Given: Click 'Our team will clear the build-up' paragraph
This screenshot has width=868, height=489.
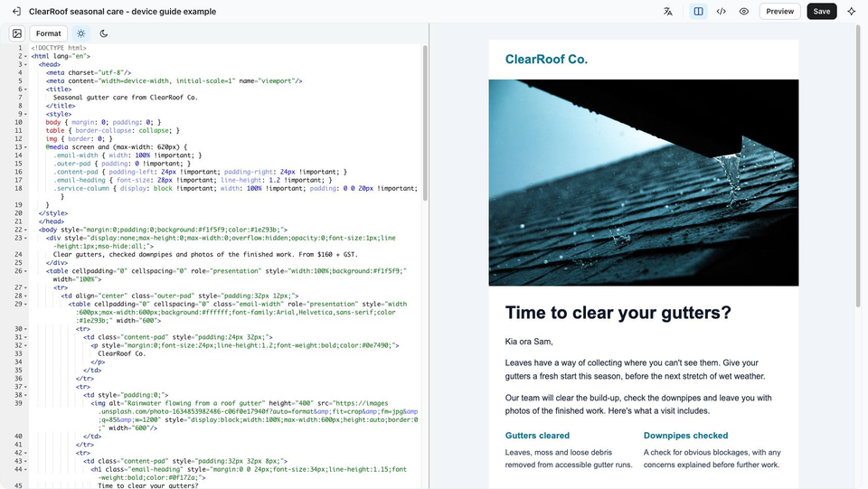Looking at the screenshot, I should point(638,404).
